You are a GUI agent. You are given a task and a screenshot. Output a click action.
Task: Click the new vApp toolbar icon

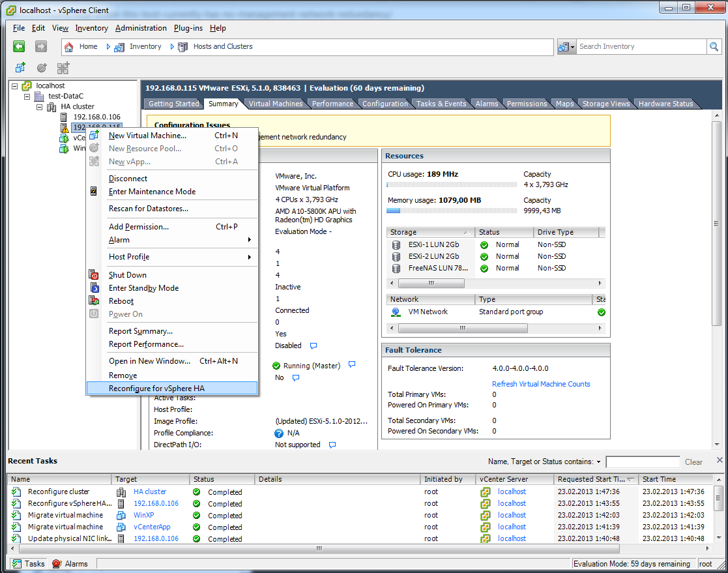pyautogui.click(x=63, y=68)
